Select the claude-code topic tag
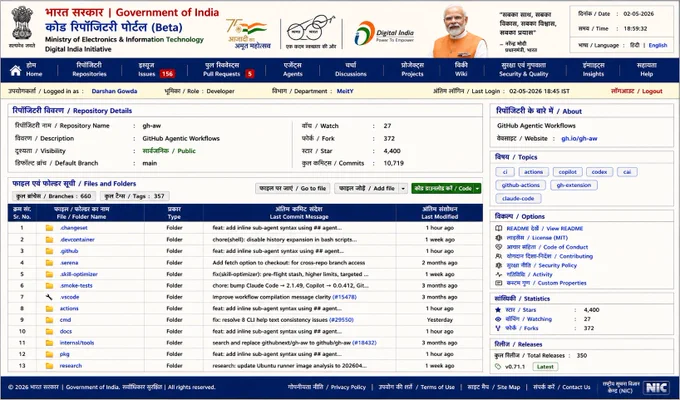This screenshot has width=680, height=400. [518, 198]
